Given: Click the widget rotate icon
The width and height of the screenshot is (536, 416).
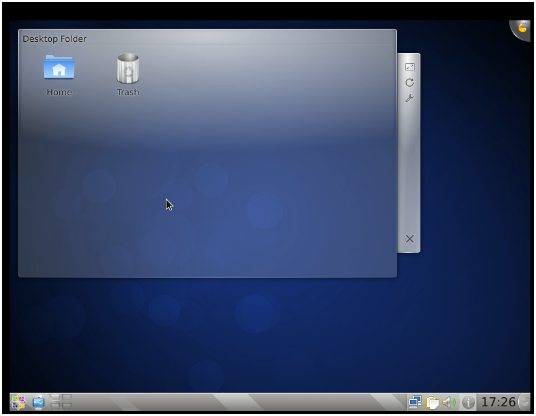Looking at the screenshot, I should 410,82.
